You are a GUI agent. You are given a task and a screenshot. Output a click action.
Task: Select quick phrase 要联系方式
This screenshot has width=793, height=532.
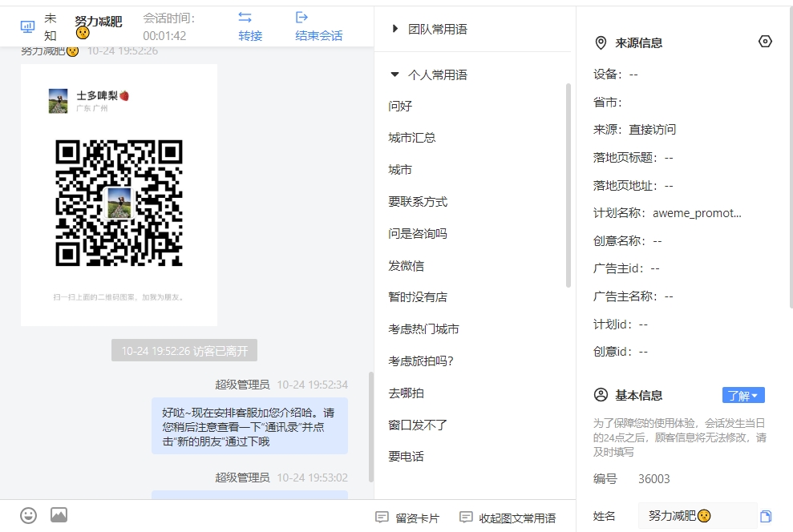tap(418, 202)
